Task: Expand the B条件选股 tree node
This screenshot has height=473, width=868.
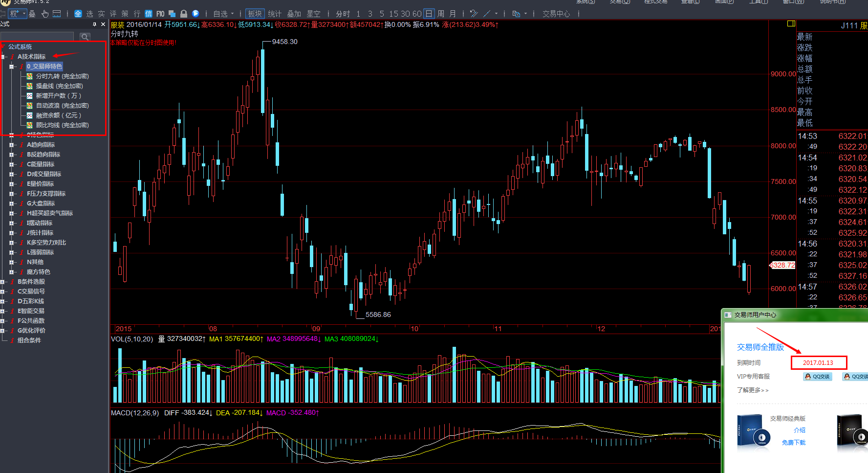Action: pos(3,282)
